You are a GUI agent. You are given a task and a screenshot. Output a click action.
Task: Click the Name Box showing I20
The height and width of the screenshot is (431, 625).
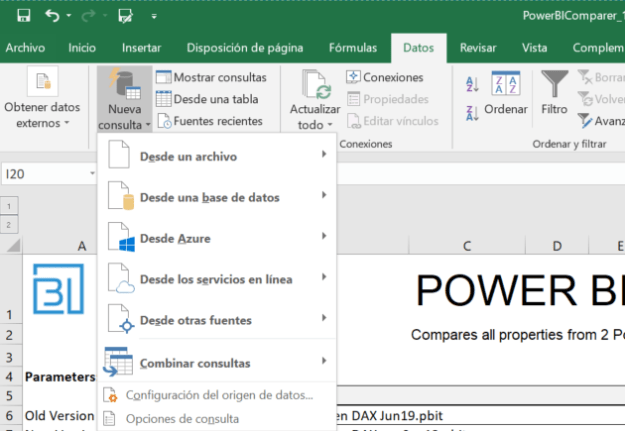coord(40,174)
